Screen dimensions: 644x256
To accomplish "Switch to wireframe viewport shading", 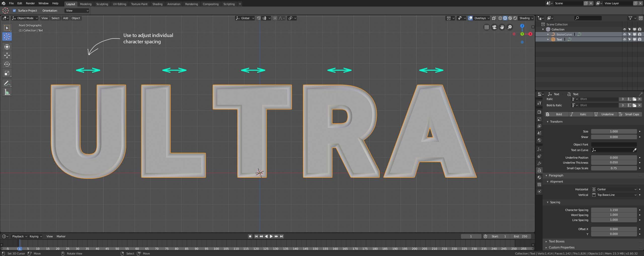I will point(500,18).
